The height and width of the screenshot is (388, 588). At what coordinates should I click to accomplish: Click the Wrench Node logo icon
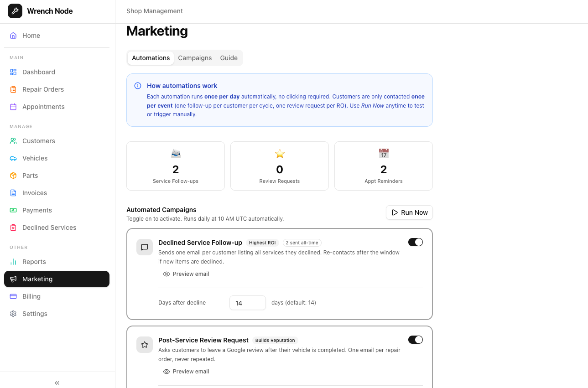15,11
